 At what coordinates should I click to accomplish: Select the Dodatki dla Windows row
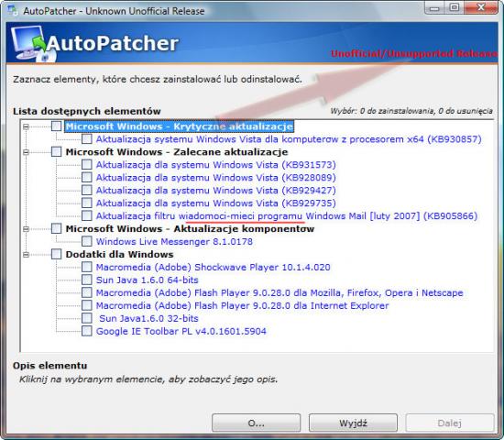(119, 254)
